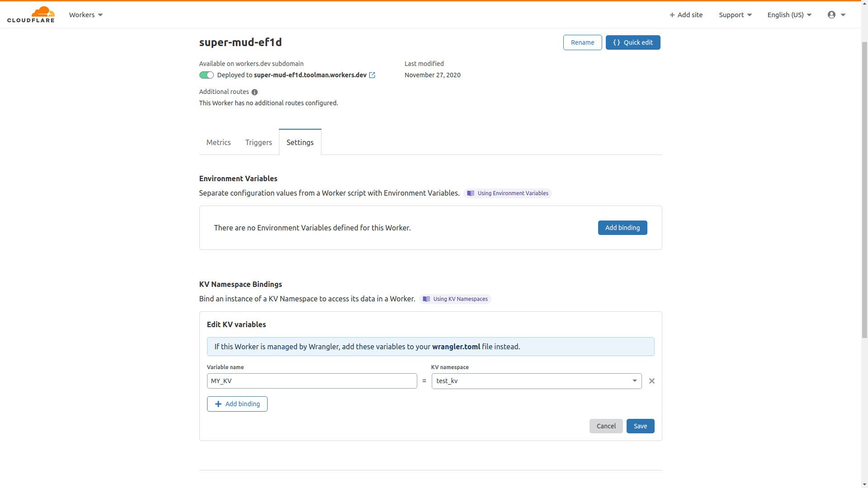Toggle workers.dev subdomain deployment switch

pos(206,75)
